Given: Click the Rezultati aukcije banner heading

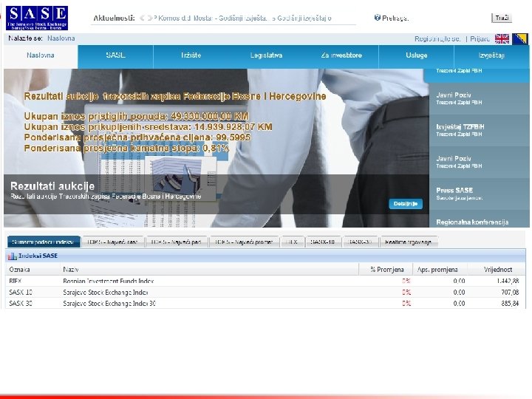Looking at the screenshot, I should pos(52,186).
